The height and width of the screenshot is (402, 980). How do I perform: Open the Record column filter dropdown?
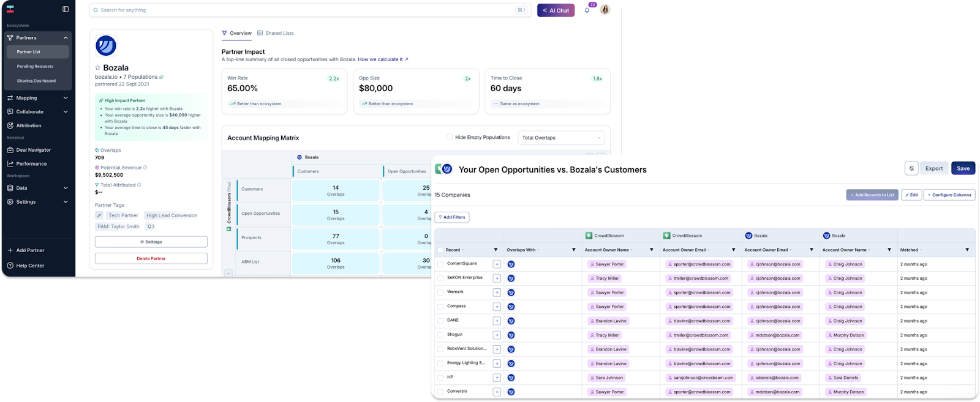pos(496,250)
